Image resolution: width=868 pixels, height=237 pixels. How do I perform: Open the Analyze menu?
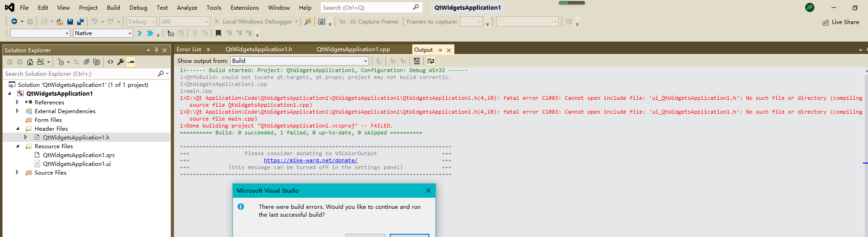point(187,7)
